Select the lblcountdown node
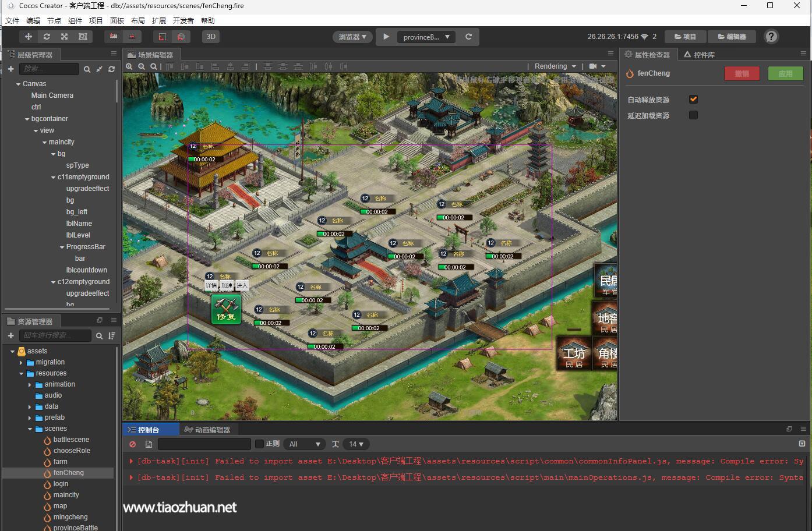 (87, 270)
